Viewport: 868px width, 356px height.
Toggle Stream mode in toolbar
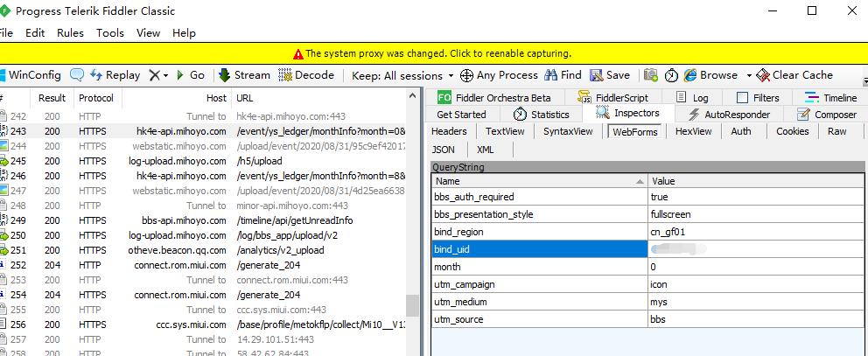click(245, 75)
